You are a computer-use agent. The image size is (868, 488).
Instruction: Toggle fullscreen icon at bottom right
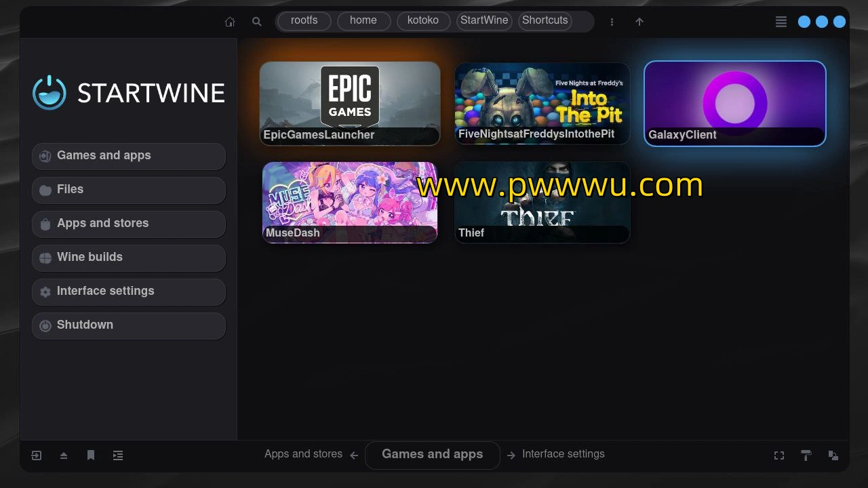[779, 455]
